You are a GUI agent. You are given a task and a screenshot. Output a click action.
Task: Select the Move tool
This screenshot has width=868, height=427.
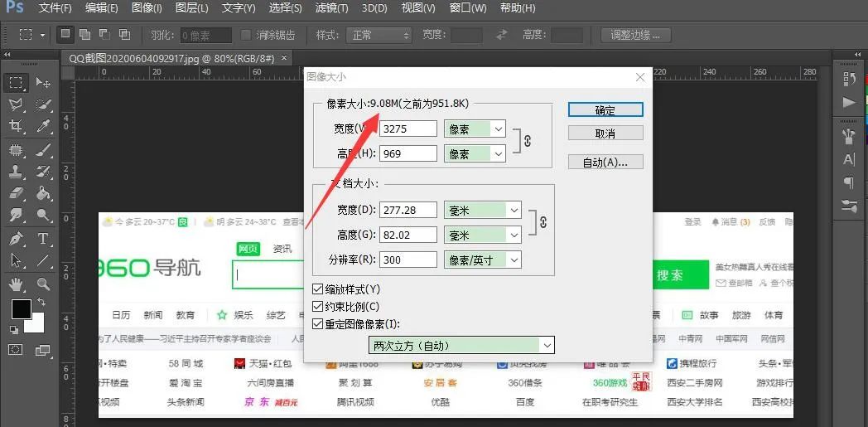43,83
